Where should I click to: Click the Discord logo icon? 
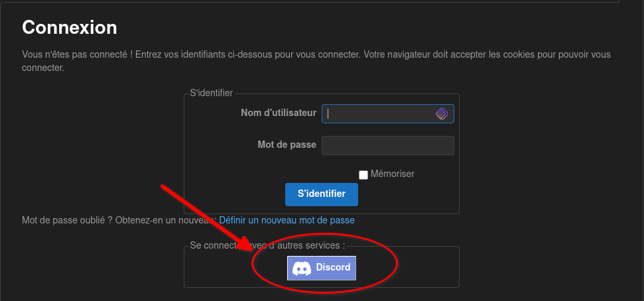point(302,268)
